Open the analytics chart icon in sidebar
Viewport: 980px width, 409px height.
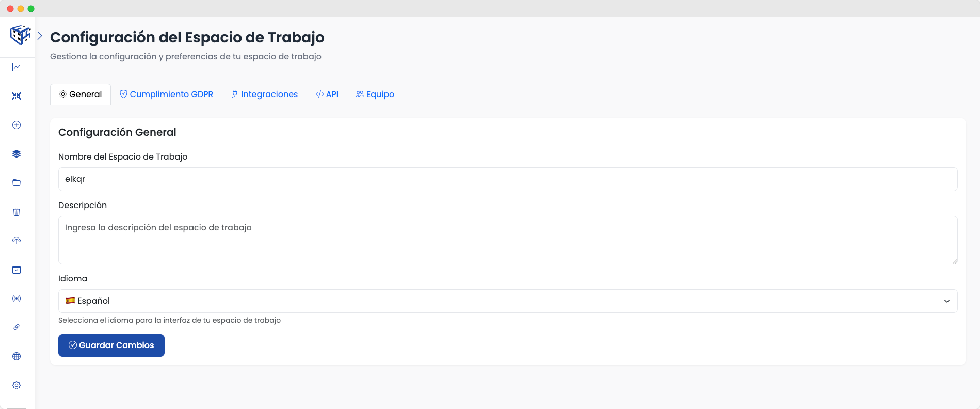pos(17,67)
